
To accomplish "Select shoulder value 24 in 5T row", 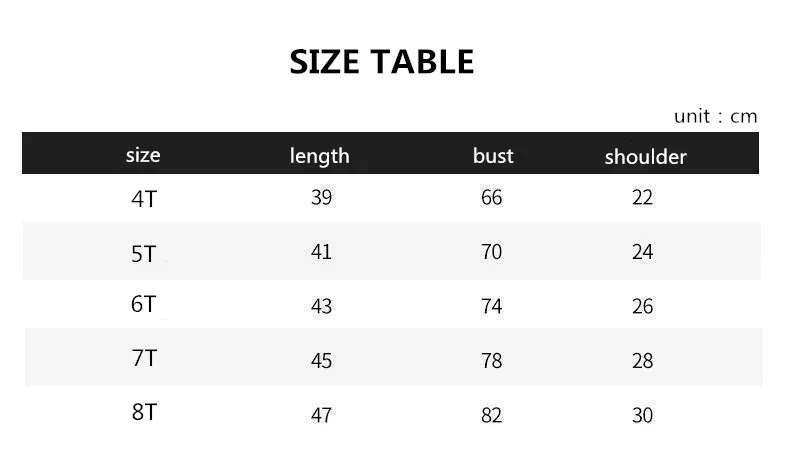I will 642,252.
